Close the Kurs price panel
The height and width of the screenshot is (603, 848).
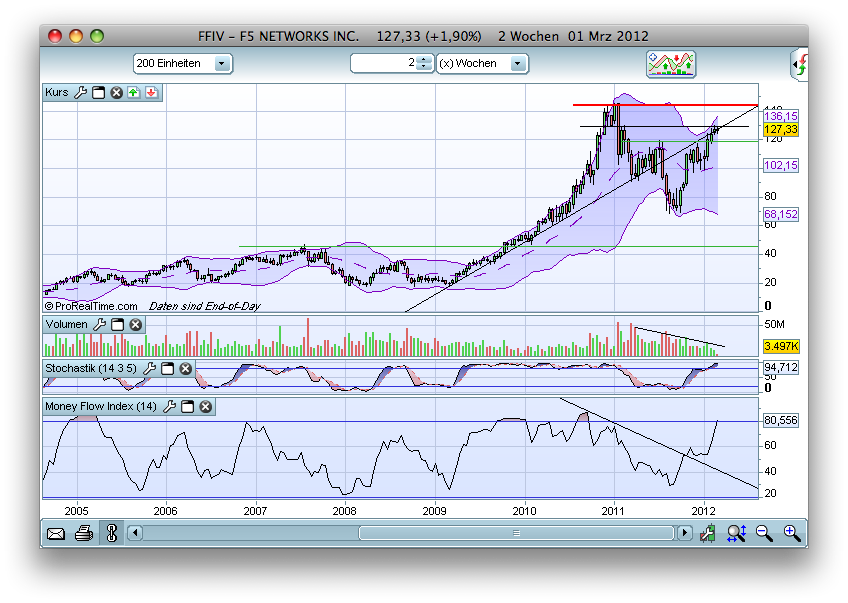[x=116, y=92]
